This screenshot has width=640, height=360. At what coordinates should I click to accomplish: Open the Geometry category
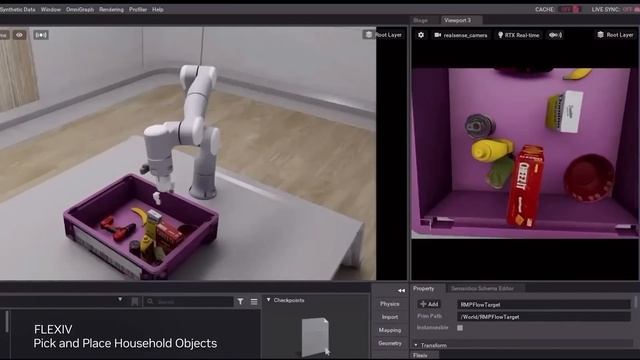point(390,343)
